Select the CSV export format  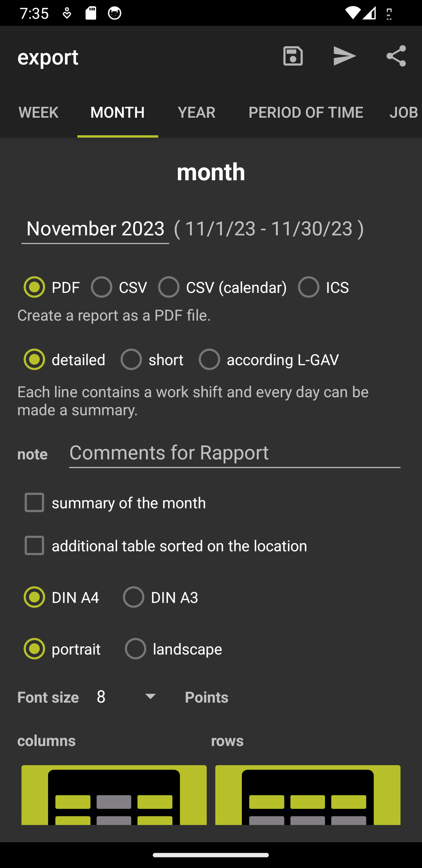coord(102,287)
